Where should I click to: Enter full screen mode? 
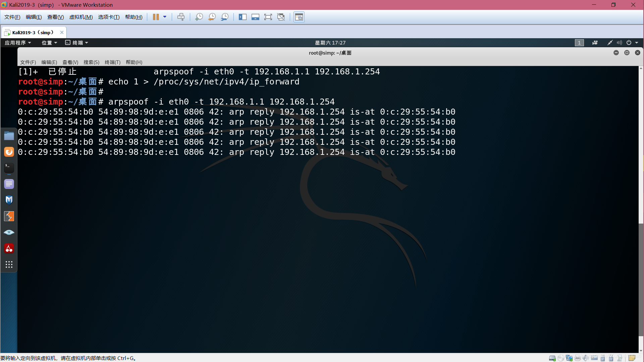(x=268, y=17)
